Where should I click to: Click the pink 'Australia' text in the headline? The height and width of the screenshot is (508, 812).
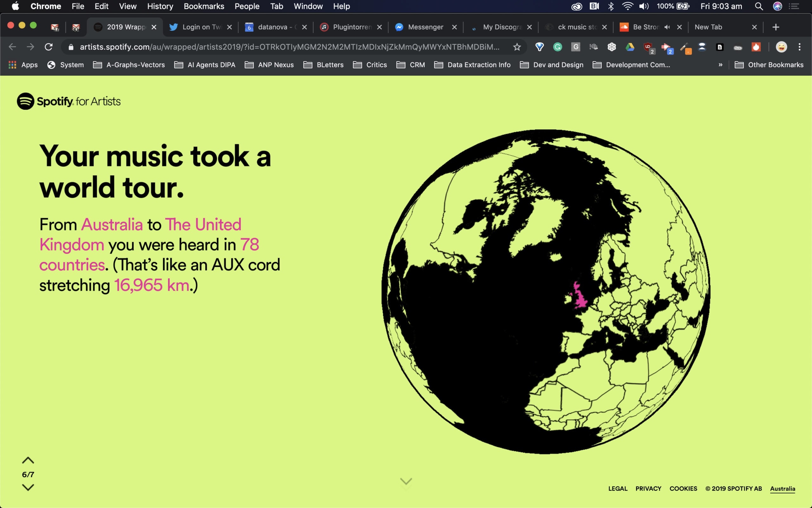tap(112, 224)
